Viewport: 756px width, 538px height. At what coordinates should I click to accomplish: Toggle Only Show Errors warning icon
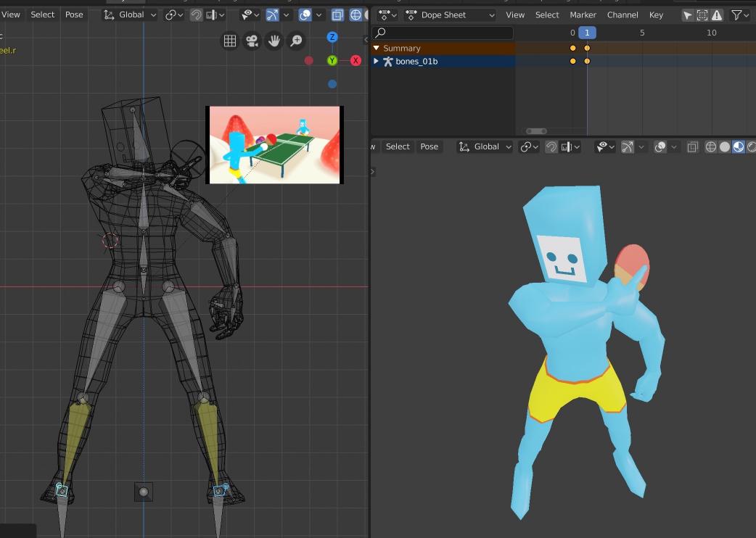tap(717, 15)
